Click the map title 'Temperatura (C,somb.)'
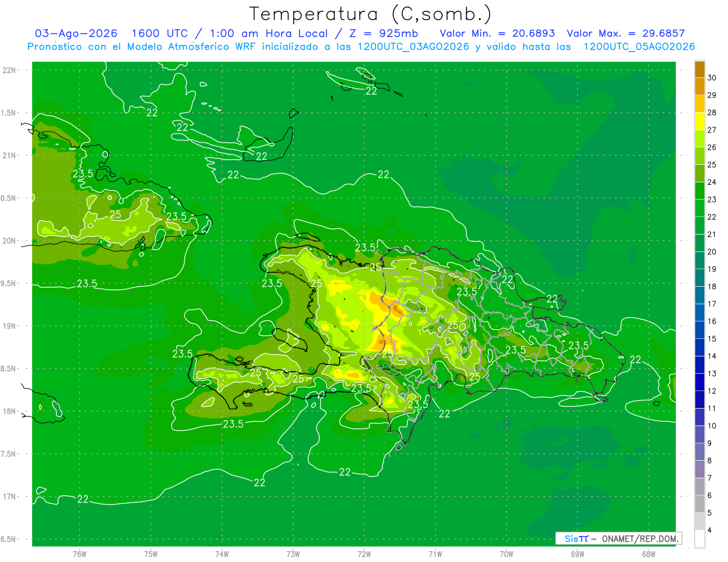Image resolution: width=728 pixels, height=562 pixels. pyautogui.click(x=371, y=14)
